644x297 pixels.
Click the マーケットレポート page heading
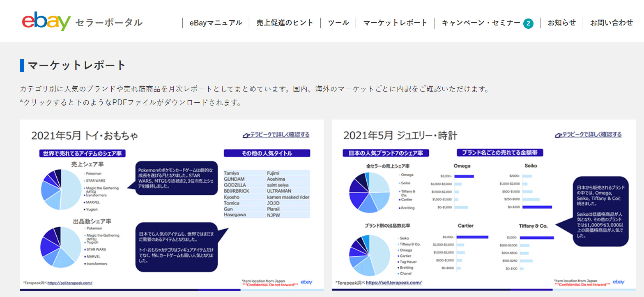point(77,65)
